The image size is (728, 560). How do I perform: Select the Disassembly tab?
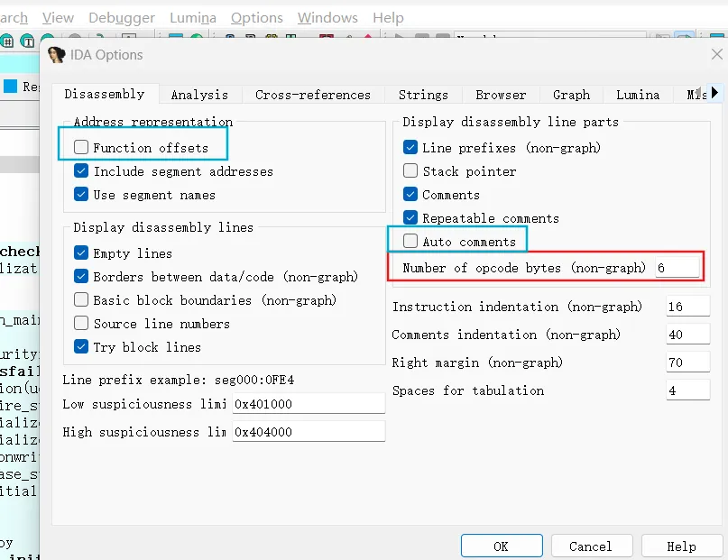(105, 94)
